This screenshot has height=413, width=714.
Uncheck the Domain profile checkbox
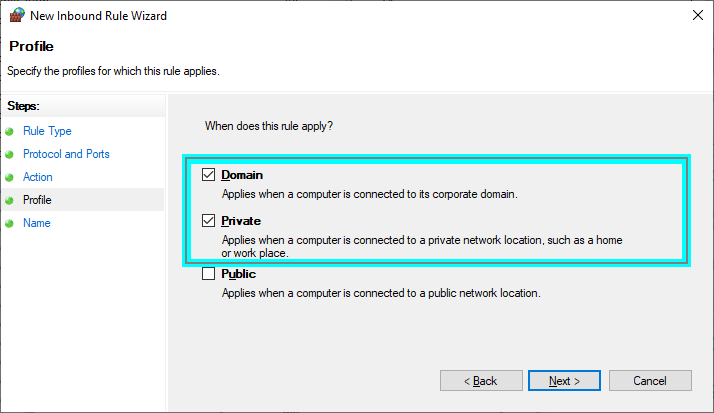coord(208,175)
